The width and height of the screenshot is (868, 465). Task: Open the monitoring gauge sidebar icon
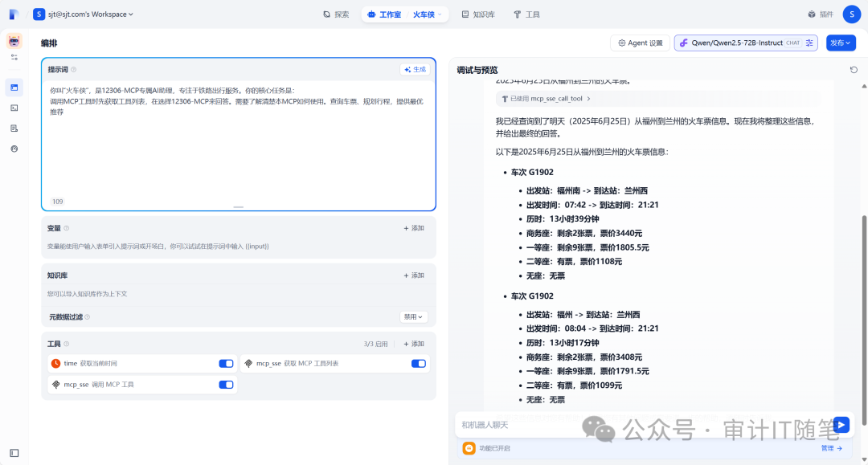click(x=14, y=149)
